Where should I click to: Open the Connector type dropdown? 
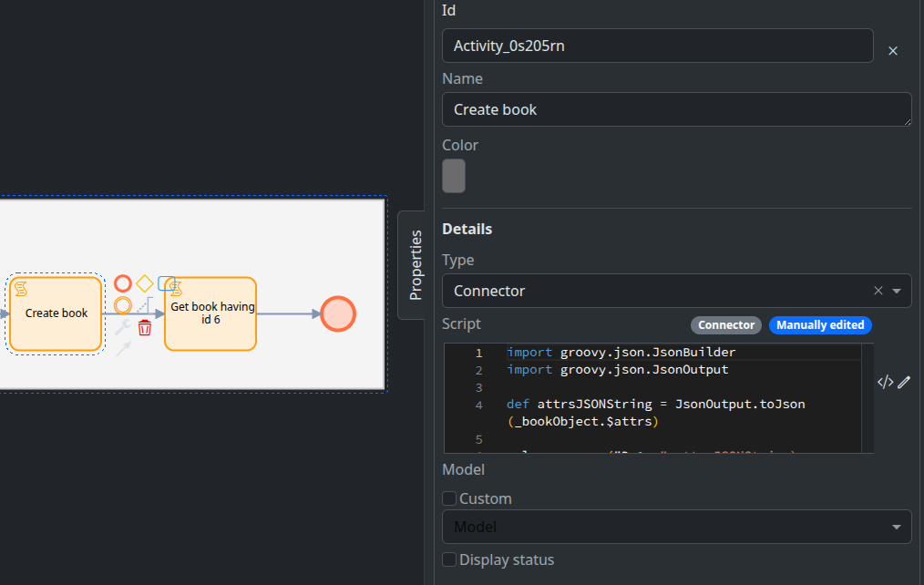pyautogui.click(x=897, y=291)
